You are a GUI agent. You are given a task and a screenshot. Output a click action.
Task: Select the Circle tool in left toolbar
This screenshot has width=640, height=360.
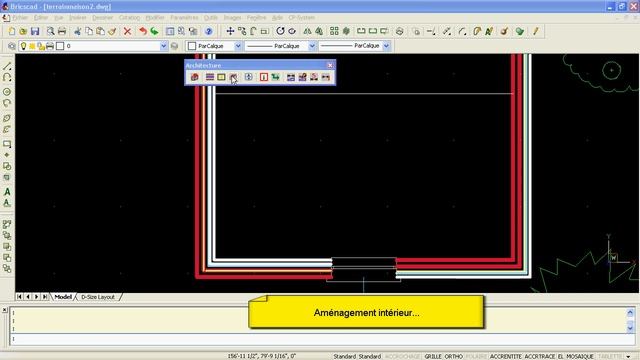[x=7, y=92]
